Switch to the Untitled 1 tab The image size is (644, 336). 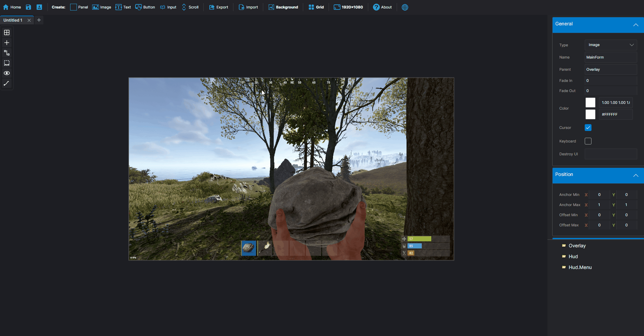pos(13,20)
